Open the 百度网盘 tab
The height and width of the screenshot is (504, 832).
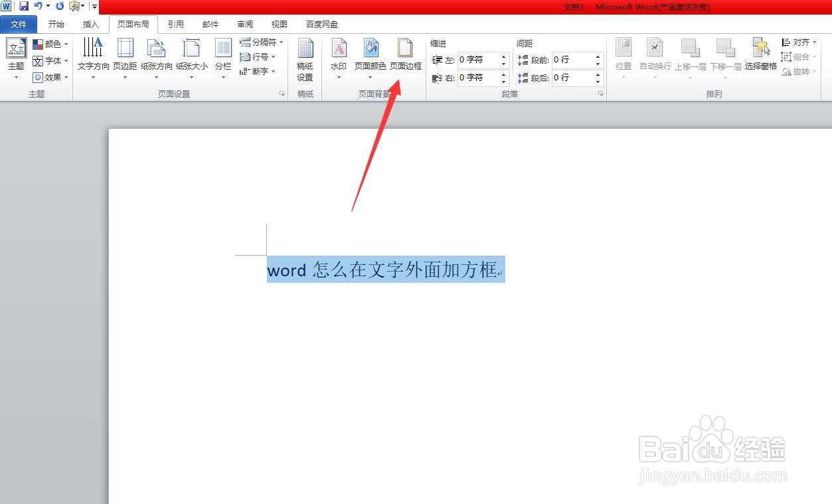[x=322, y=25]
